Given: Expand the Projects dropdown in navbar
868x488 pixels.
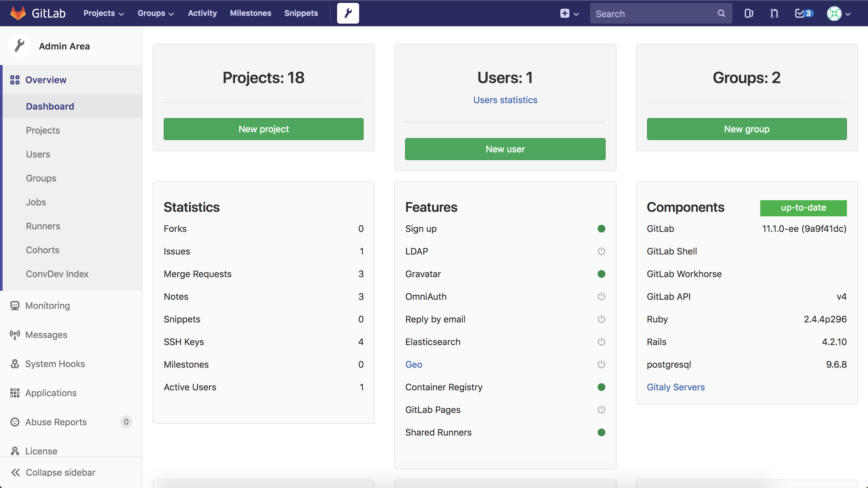Looking at the screenshot, I should coord(104,13).
